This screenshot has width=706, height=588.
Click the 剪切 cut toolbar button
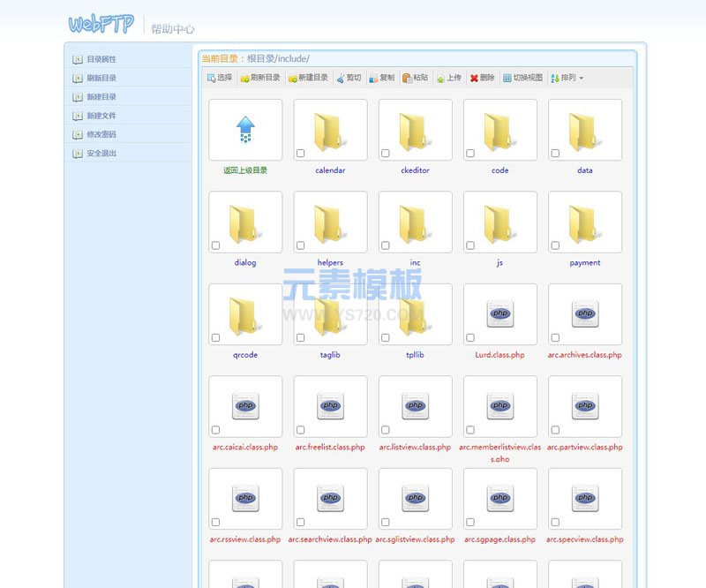(x=349, y=78)
